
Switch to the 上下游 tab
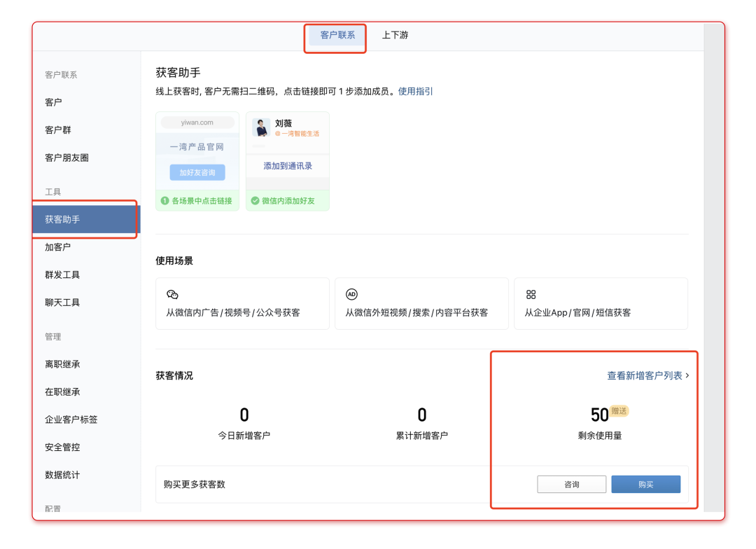click(395, 35)
